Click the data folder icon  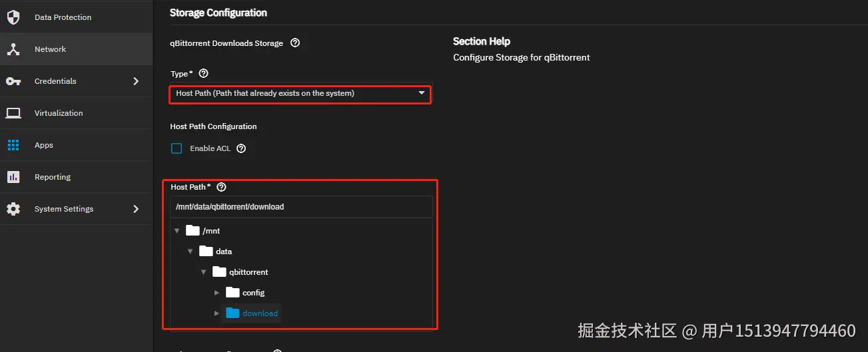(x=206, y=252)
